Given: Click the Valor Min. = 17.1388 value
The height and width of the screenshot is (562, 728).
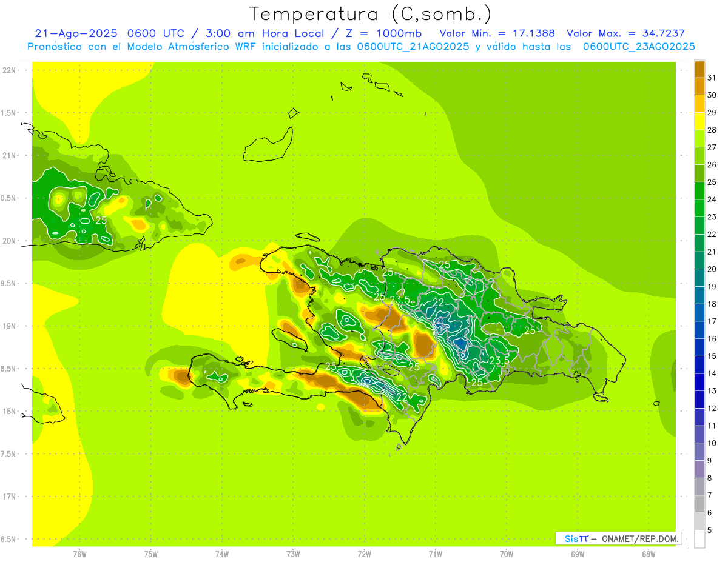Looking at the screenshot, I should (x=497, y=33).
